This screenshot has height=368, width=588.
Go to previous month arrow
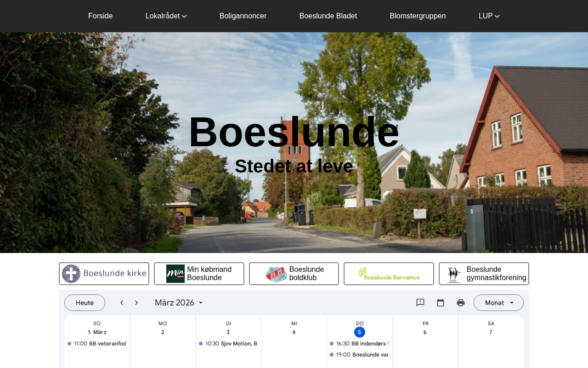[x=122, y=303]
